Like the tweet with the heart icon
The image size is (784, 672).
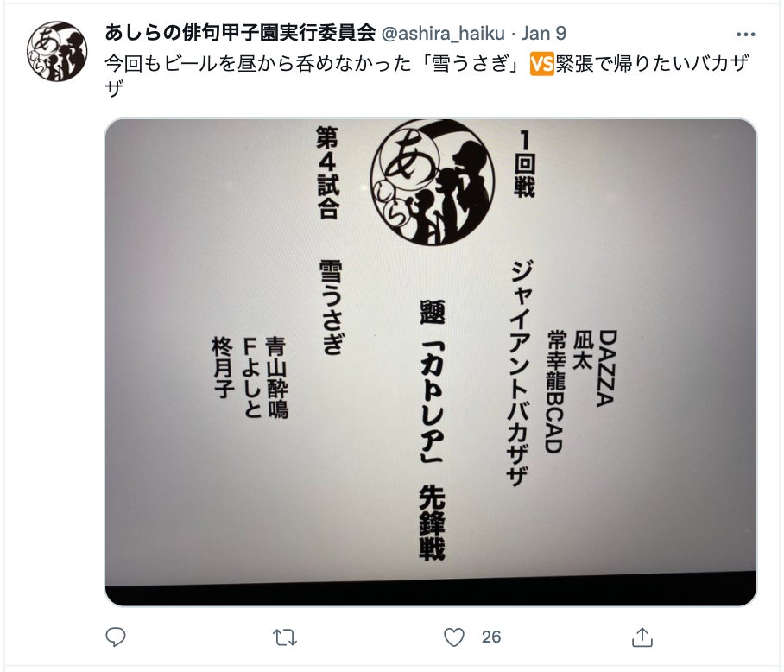454,637
